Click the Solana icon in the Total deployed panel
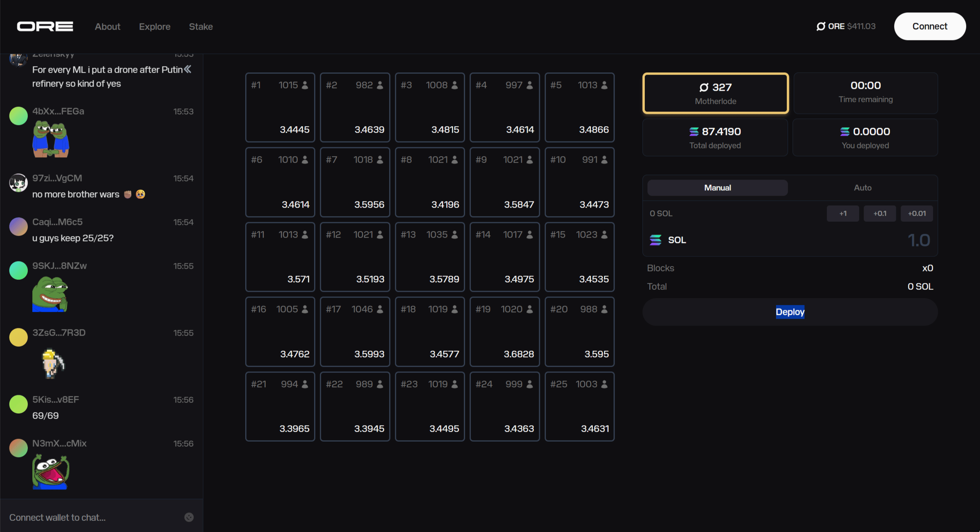The width and height of the screenshot is (980, 532). [x=693, y=131]
